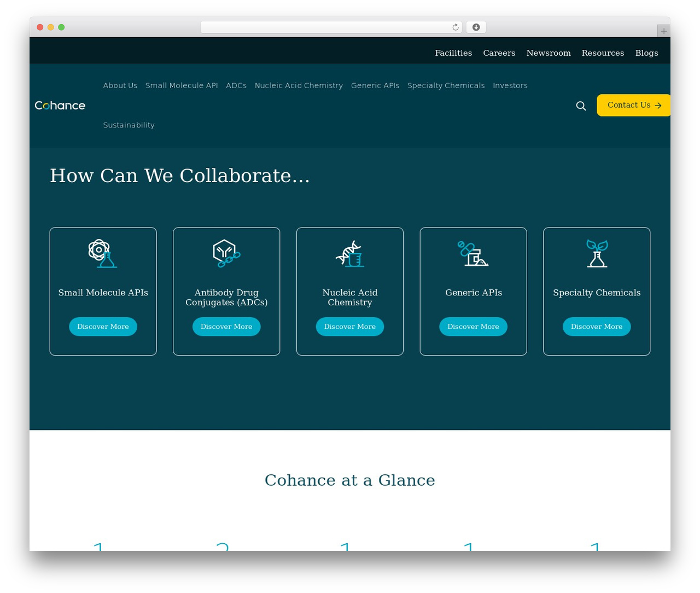This screenshot has width=700, height=593.
Task: Click the browser download icon
Action: [x=476, y=27]
